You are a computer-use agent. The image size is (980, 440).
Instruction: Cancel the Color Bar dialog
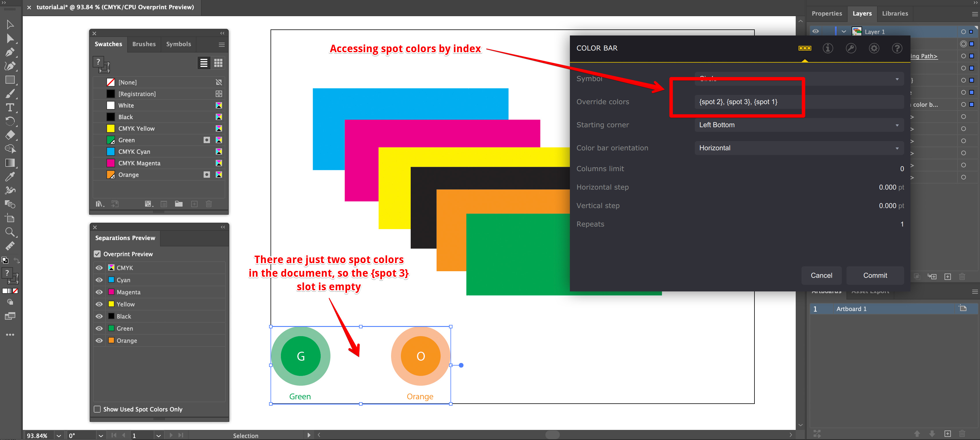click(x=821, y=275)
